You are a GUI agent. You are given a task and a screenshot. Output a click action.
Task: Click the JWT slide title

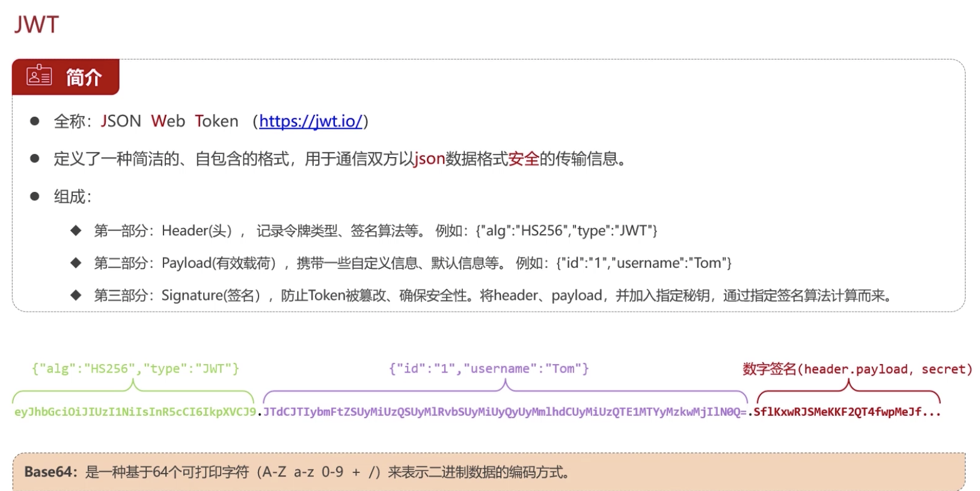37,25
